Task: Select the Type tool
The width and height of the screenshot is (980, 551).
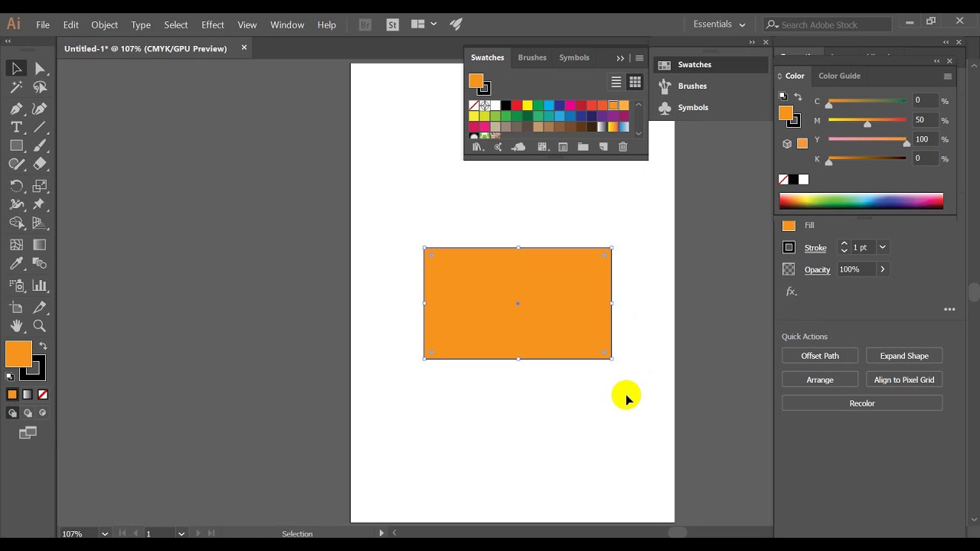Action: pos(16,127)
